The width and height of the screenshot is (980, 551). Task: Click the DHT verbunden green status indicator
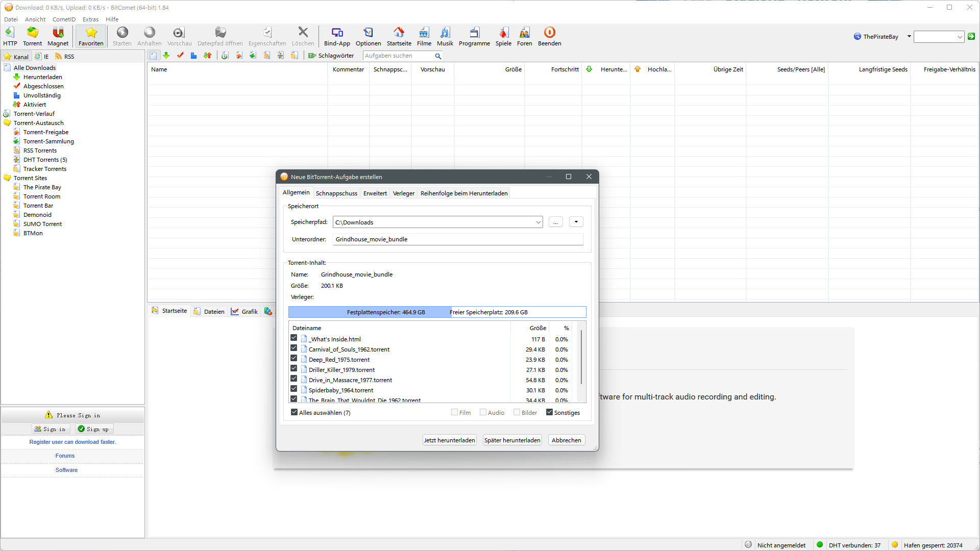tap(820, 545)
